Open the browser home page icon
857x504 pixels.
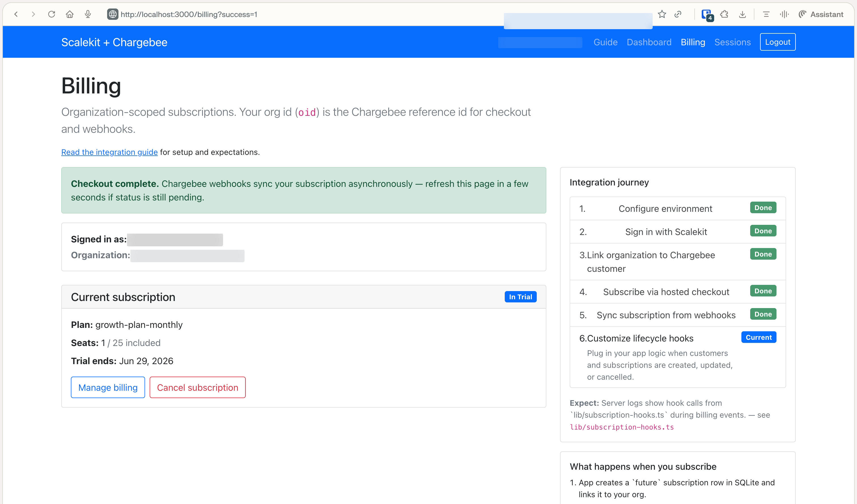(x=70, y=14)
